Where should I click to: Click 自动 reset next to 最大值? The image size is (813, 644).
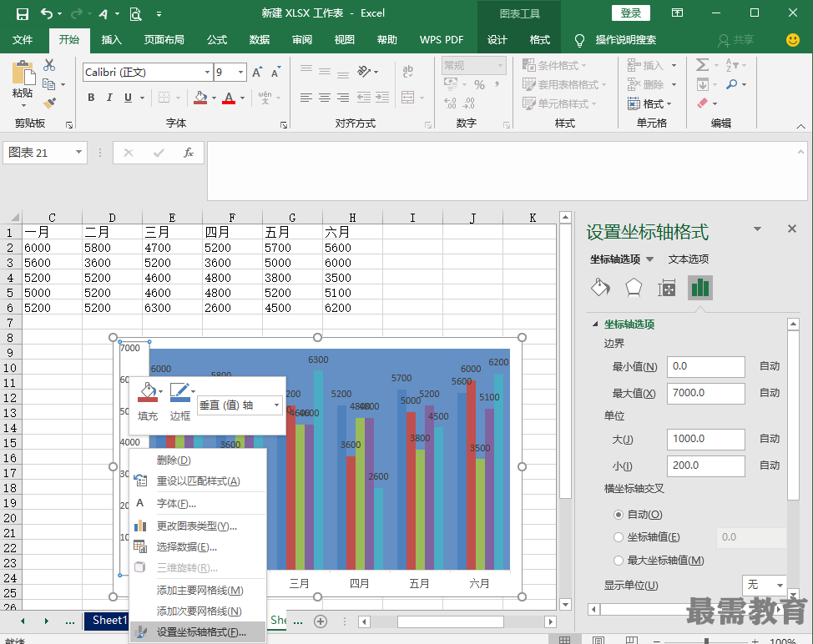(770, 393)
